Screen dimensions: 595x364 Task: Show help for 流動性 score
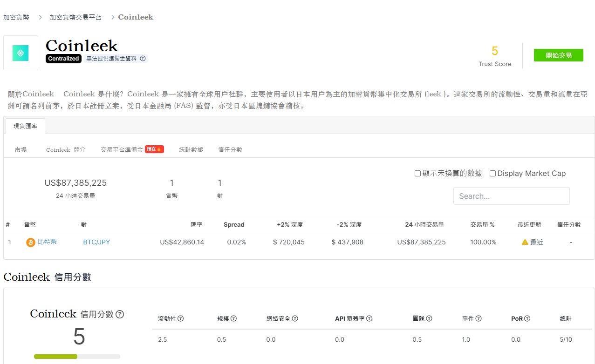(x=180, y=319)
